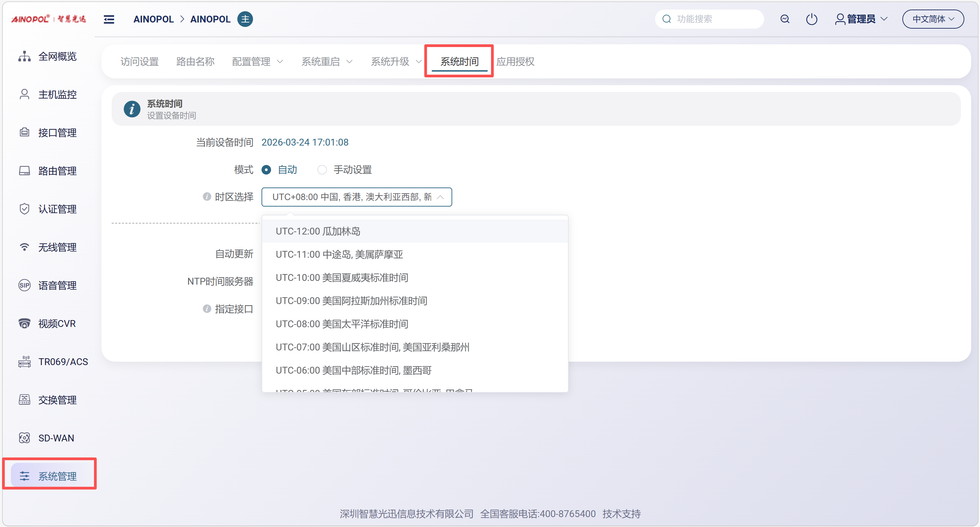Click the info icon next to 时区选择

pos(207,196)
